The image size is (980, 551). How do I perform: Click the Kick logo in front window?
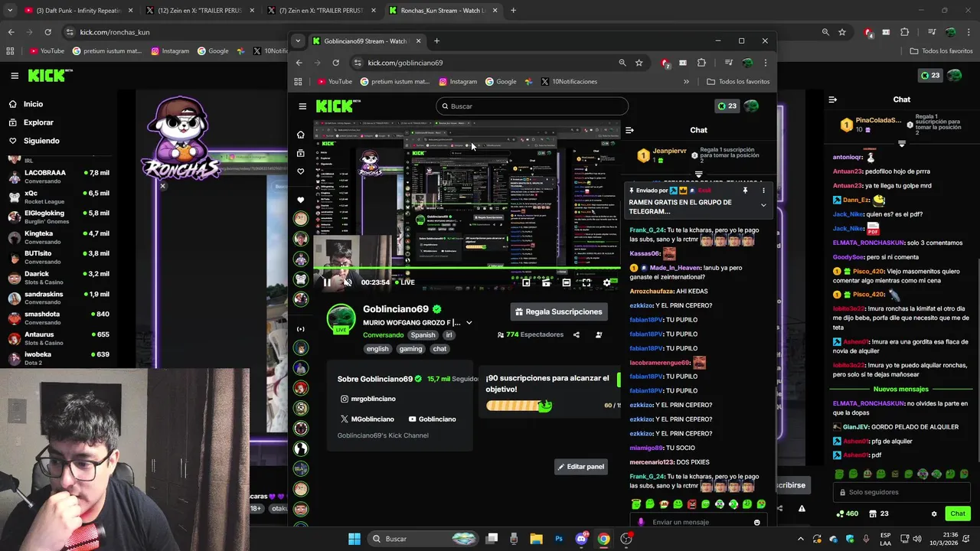337,106
